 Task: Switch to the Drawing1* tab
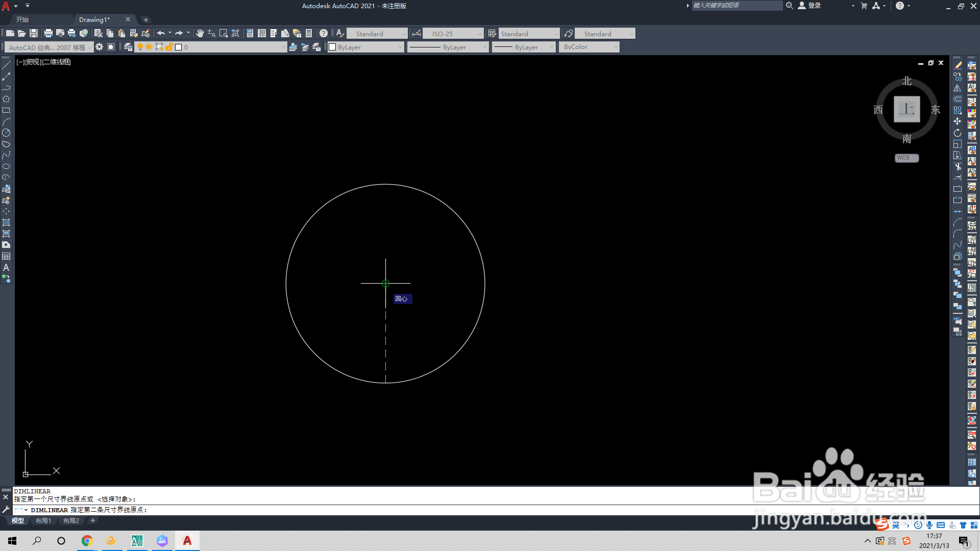pyautogui.click(x=94, y=19)
